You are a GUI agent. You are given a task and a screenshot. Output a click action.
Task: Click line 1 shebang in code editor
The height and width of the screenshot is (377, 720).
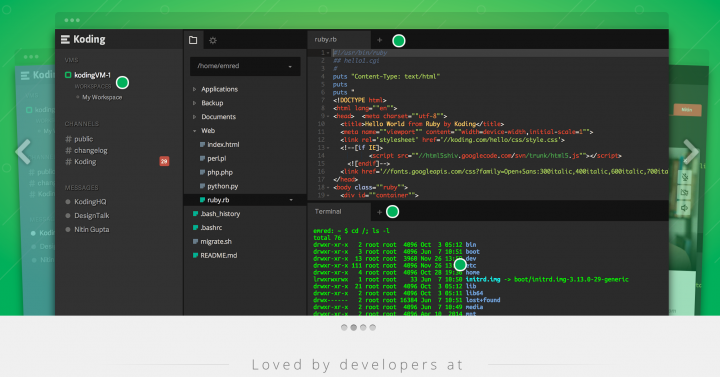[360, 53]
